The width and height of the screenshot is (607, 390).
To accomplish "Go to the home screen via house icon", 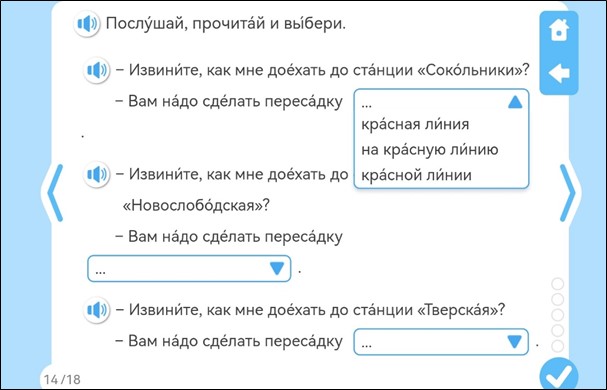I will 559,30.
